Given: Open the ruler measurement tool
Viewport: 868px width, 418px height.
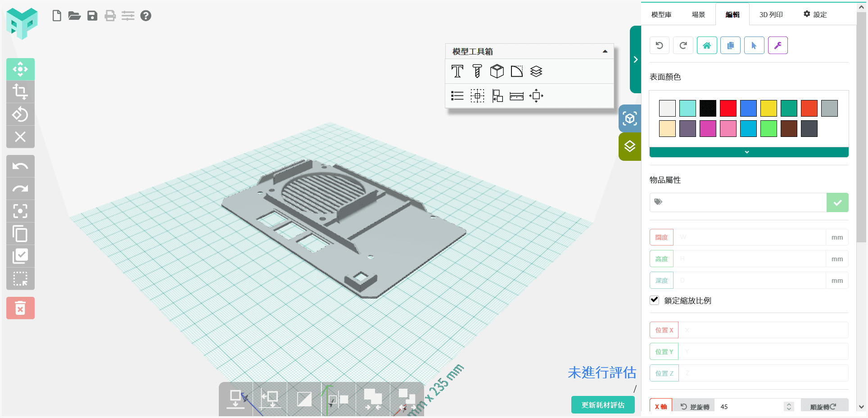Looking at the screenshot, I should click(x=516, y=96).
